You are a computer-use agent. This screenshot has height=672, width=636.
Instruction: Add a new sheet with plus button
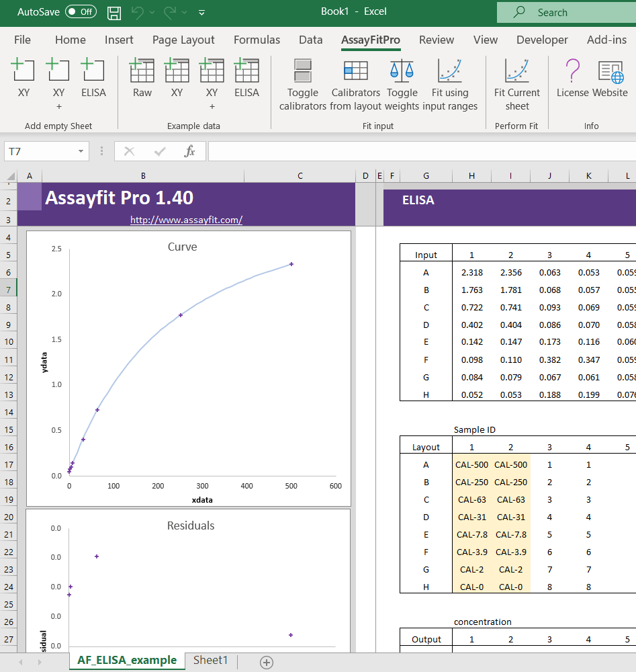pyautogui.click(x=267, y=662)
